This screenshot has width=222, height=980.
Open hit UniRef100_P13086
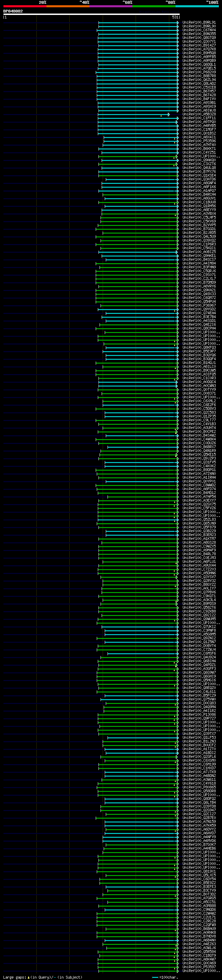[199, 714]
